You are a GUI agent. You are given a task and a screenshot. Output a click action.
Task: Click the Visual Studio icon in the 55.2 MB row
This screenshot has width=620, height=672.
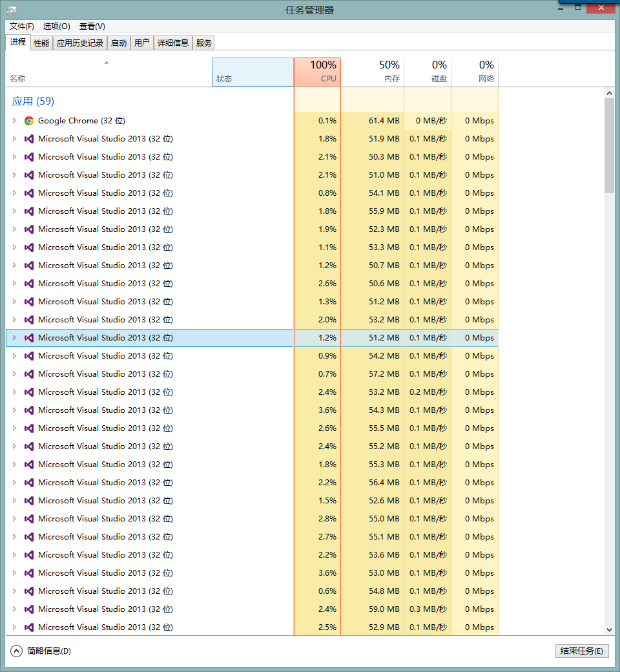pos(28,446)
